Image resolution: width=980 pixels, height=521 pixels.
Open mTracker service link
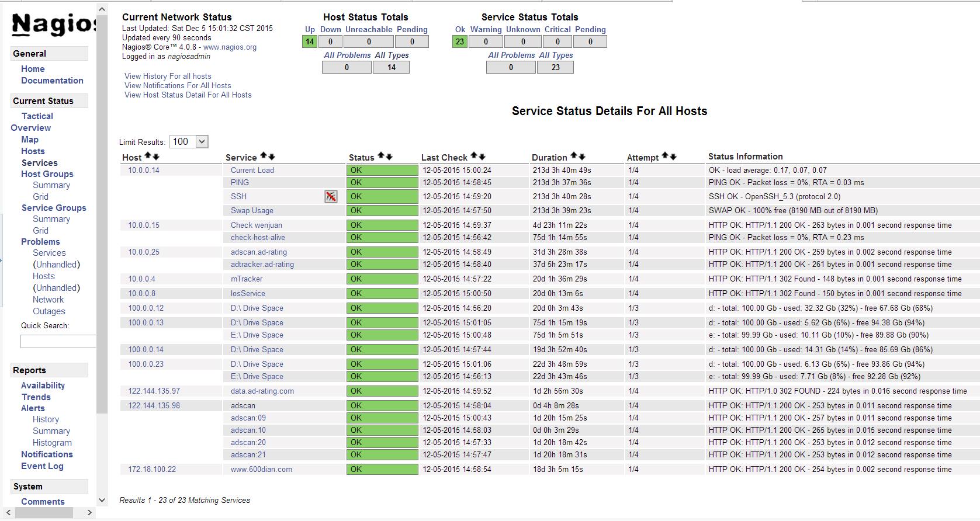[x=247, y=279]
